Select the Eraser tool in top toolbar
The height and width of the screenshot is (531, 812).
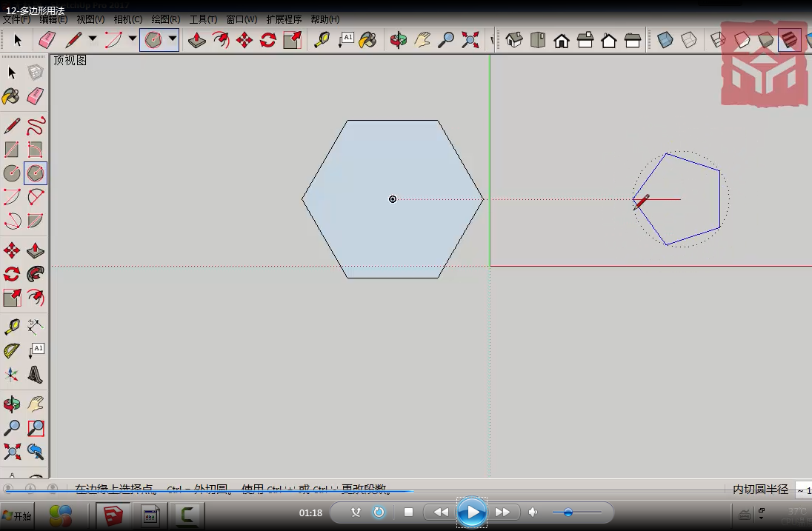tap(47, 40)
